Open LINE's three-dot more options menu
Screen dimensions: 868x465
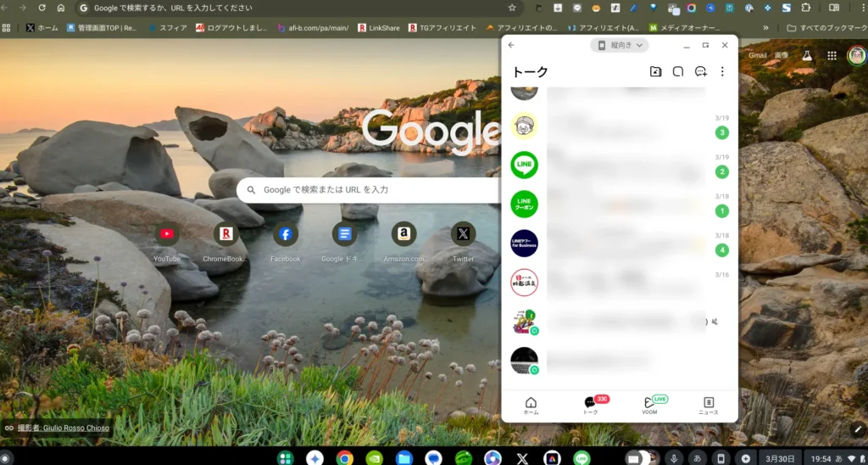(722, 72)
